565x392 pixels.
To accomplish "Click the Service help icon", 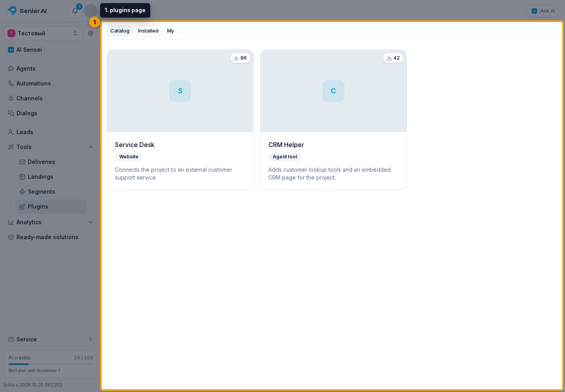I will (11, 339).
